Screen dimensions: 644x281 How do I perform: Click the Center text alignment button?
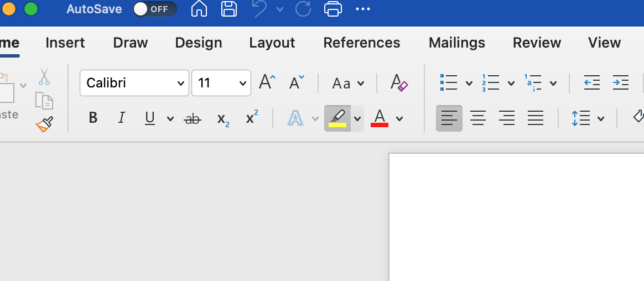477,118
